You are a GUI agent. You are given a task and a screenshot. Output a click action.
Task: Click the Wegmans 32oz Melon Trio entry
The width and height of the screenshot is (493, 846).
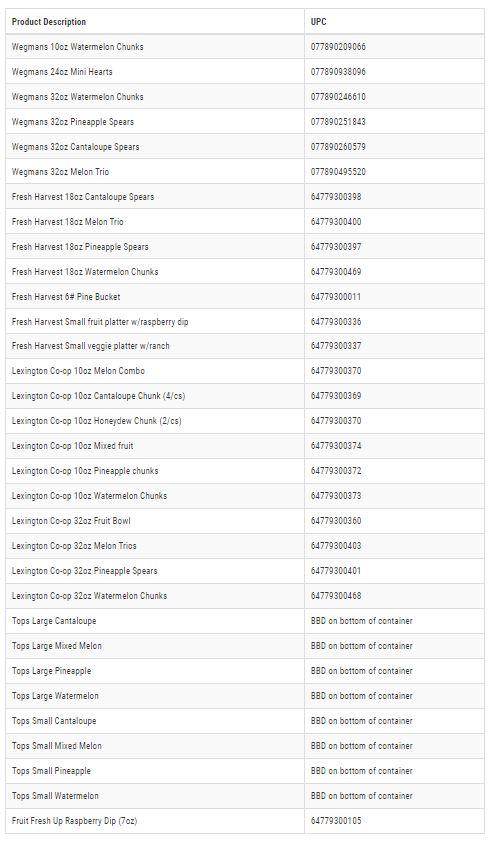(x=60, y=172)
